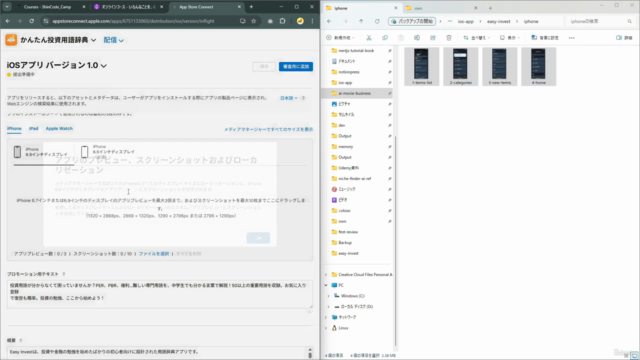The width and height of the screenshot is (640, 360).
Task: Click the Cut scissors icon in Explorer toolbar
Action: pyautogui.click(x=369, y=38)
